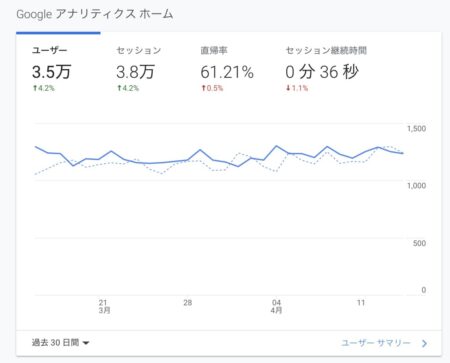The image size is (450, 363).
Task: Click the 21 3月 date label on chart axis
Action: click(104, 306)
